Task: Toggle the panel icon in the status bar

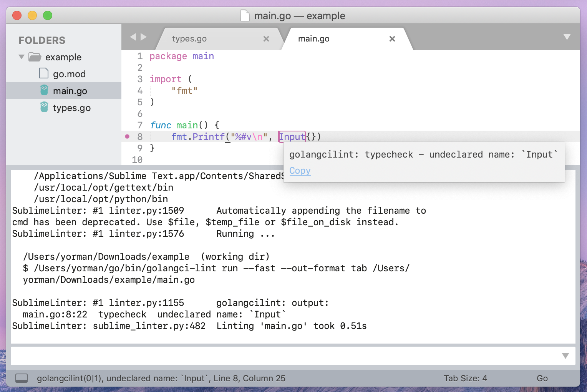Action: click(x=22, y=378)
